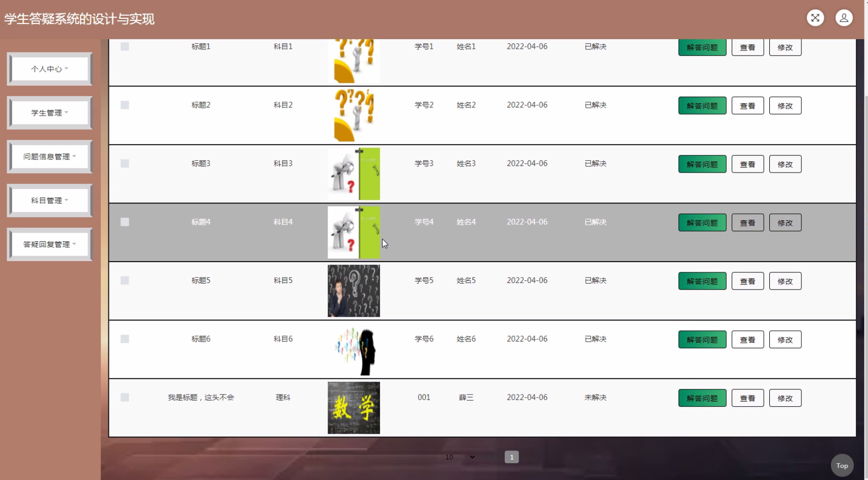The width and height of the screenshot is (868, 480).
Task: Click 解答问题 for row 标题6
Action: click(702, 340)
